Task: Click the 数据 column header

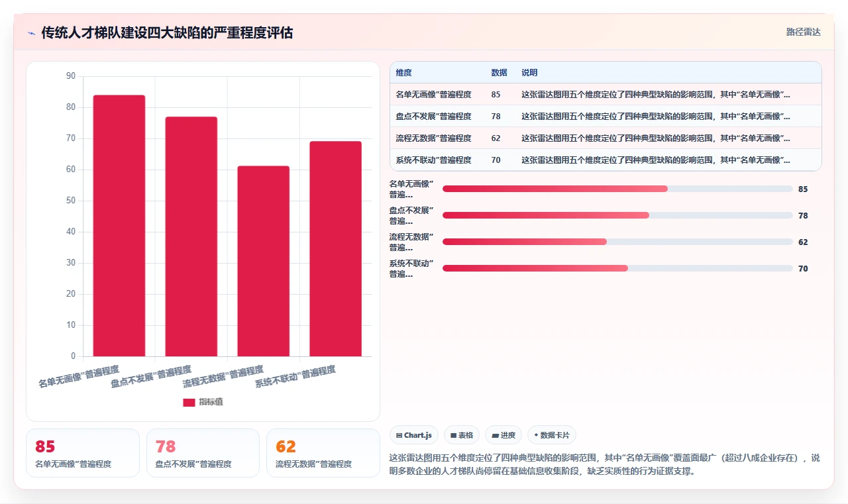Action: point(499,72)
